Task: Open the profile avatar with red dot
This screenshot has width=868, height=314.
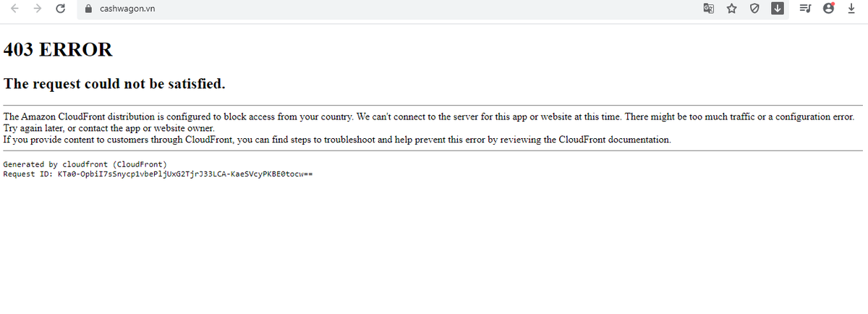Action: (829, 9)
